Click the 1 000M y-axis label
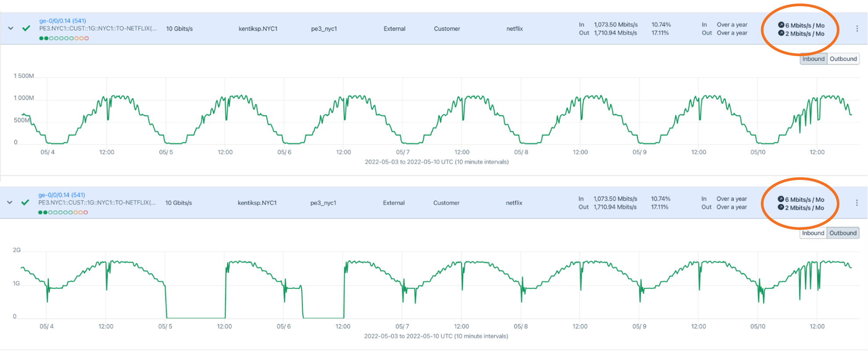Screen dimensions: 868x351 (24, 98)
